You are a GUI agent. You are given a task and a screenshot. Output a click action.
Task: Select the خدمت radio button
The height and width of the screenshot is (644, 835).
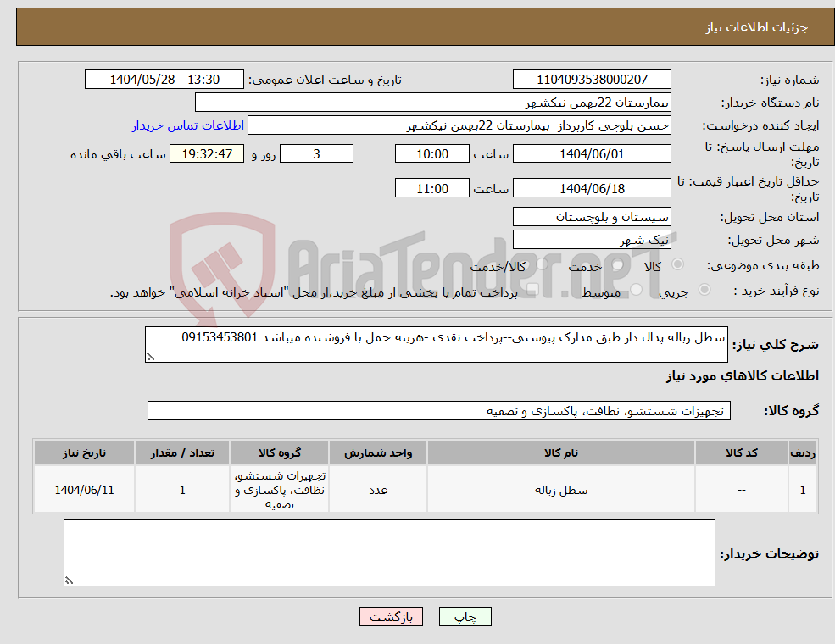pyautogui.click(x=618, y=264)
